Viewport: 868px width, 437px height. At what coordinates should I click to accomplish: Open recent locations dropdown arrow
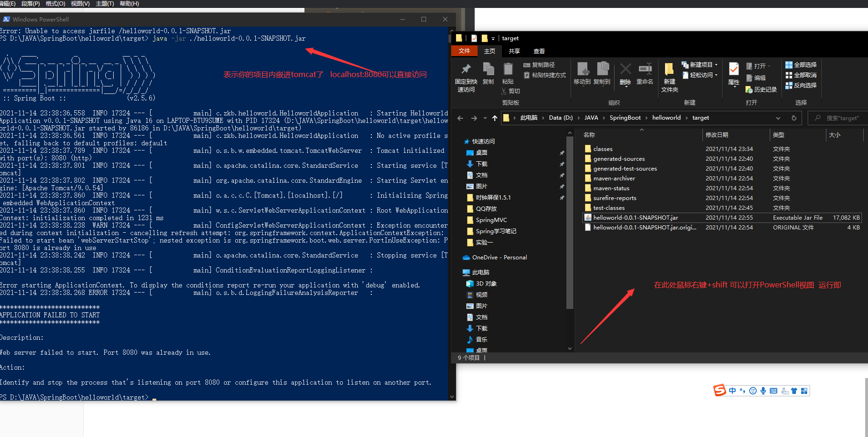click(485, 118)
